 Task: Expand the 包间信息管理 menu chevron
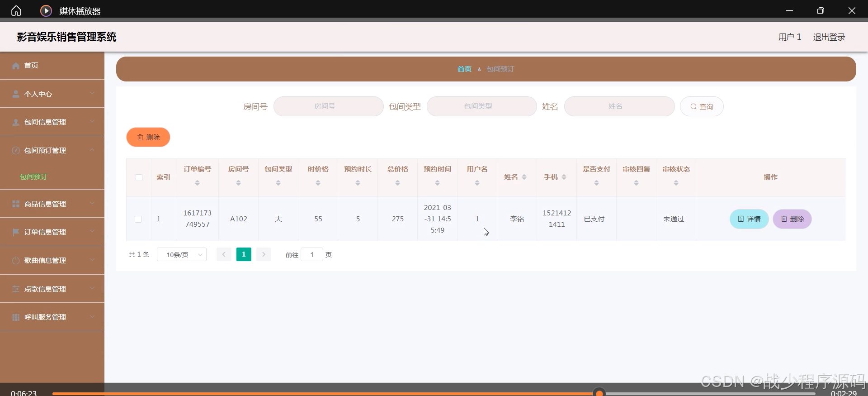pos(92,121)
